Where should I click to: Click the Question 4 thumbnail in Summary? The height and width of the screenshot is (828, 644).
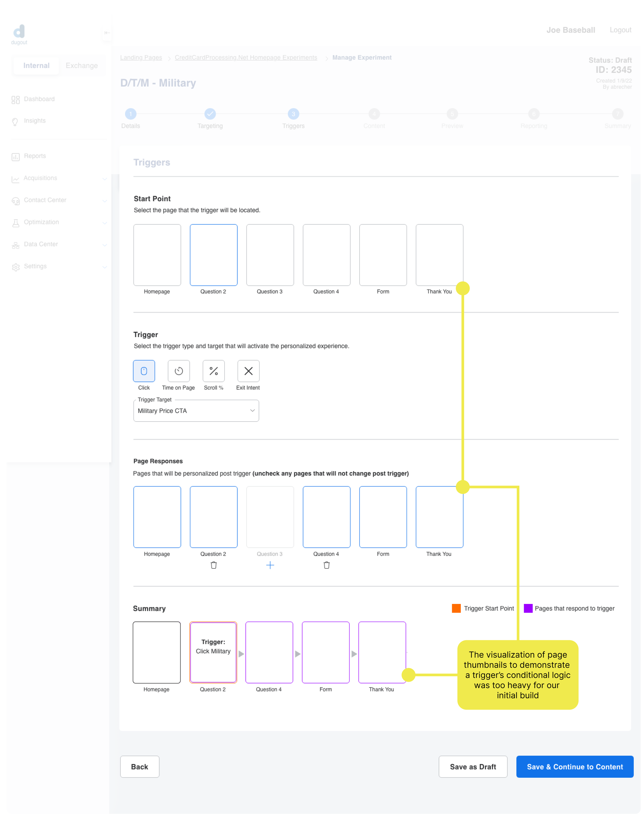(x=269, y=652)
